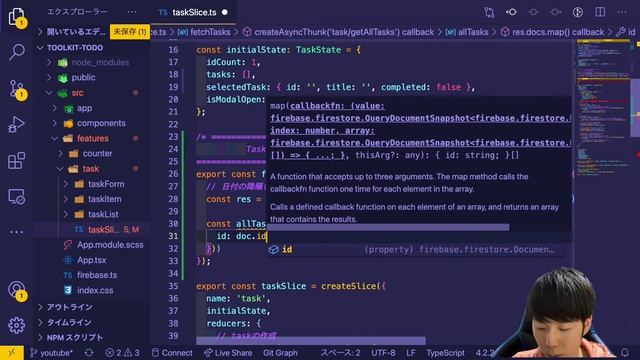The width and height of the screenshot is (640, 360).
Task: Click the split editor icon
Action: tap(600, 12)
